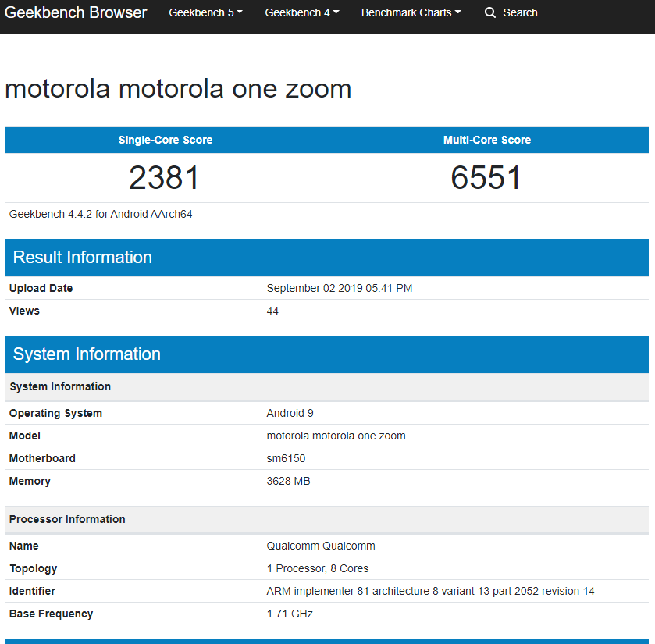Viewport: 655px width, 644px height.
Task: Open the Benchmark Charts dropdown
Action: click(411, 13)
